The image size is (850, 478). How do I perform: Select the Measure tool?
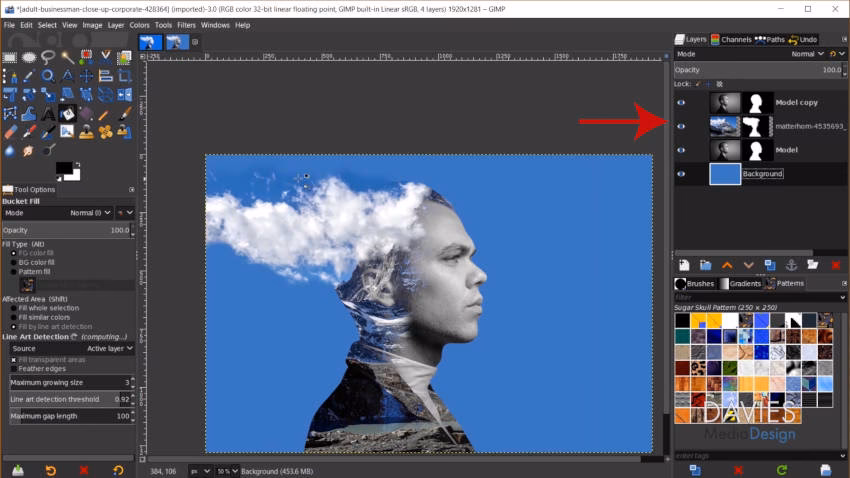(67, 76)
